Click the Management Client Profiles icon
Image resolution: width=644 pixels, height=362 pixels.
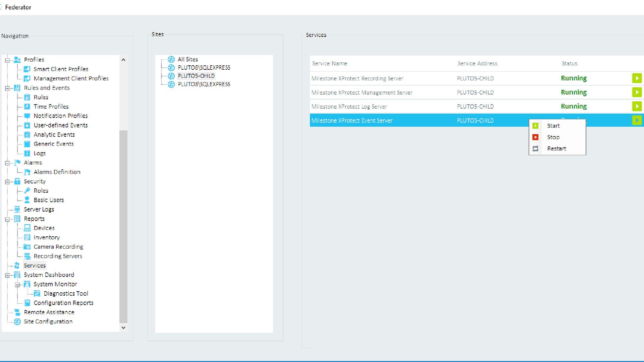27,78
